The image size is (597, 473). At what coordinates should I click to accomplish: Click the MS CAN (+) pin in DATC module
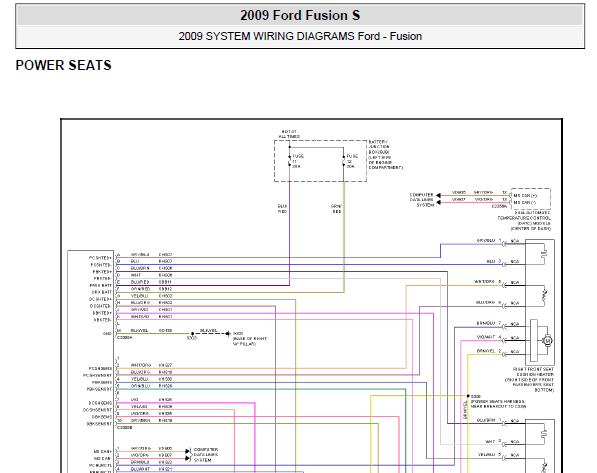[x=525, y=196]
